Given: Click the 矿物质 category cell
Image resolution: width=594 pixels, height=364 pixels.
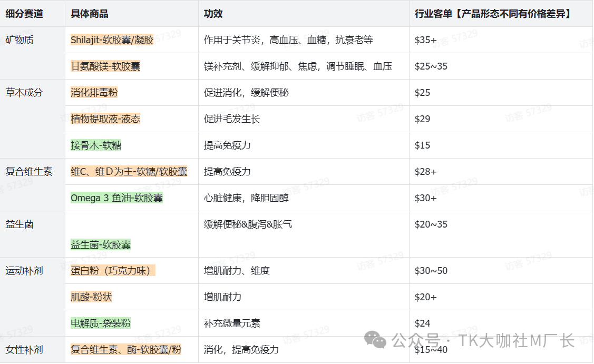Looking at the screenshot, I should 20,40.
